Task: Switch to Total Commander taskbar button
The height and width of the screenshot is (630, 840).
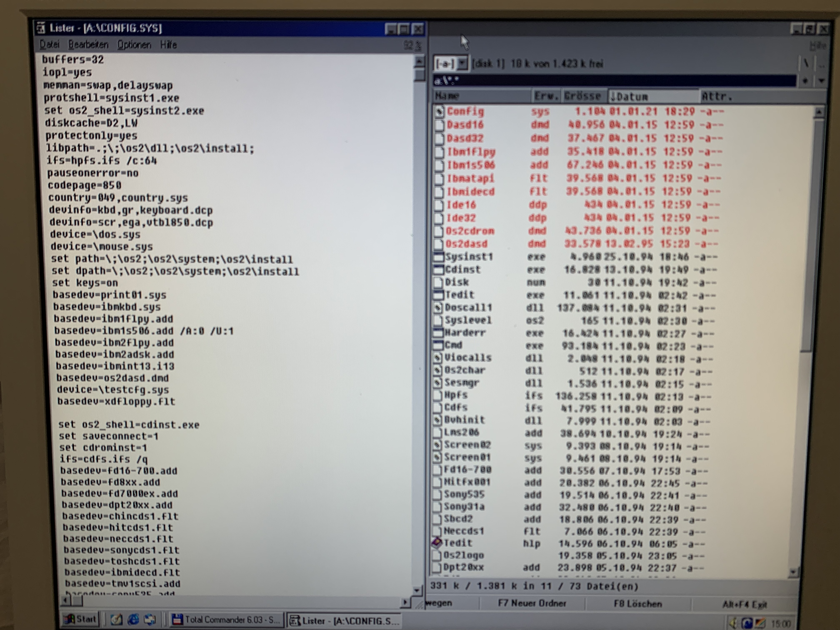Action: (226, 620)
